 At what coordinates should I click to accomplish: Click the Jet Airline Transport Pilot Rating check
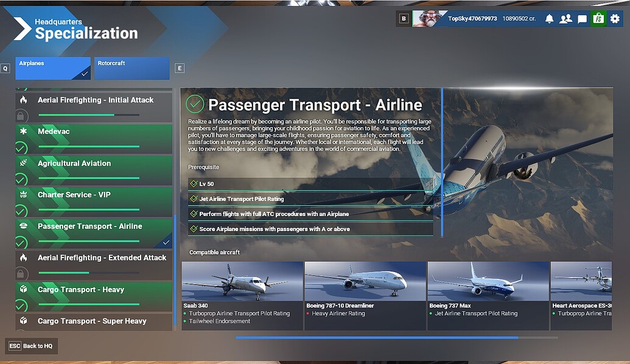tap(194, 198)
